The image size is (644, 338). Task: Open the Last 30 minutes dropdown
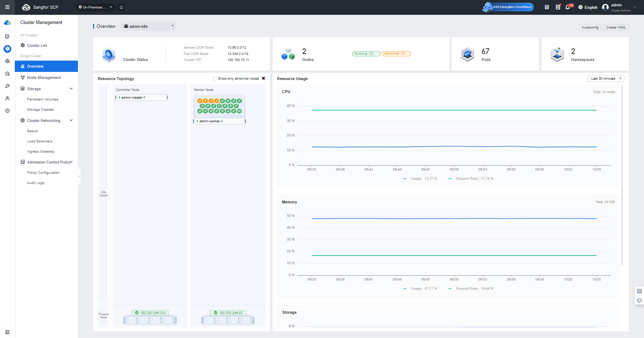[x=606, y=79]
